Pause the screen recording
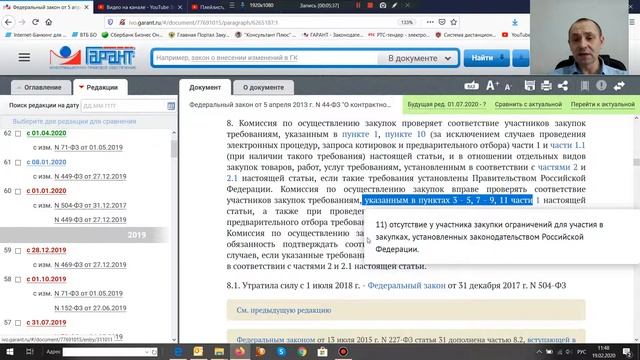Image resolution: width=640 pixels, height=360 pixels. click(358, 5)
